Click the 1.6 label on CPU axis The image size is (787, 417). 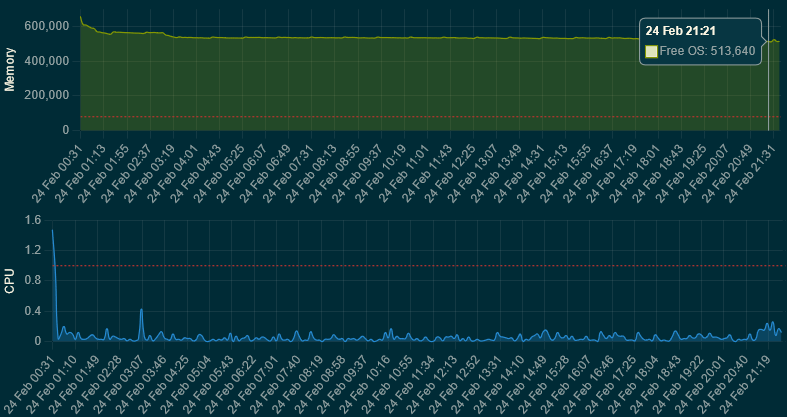[31, 220]
